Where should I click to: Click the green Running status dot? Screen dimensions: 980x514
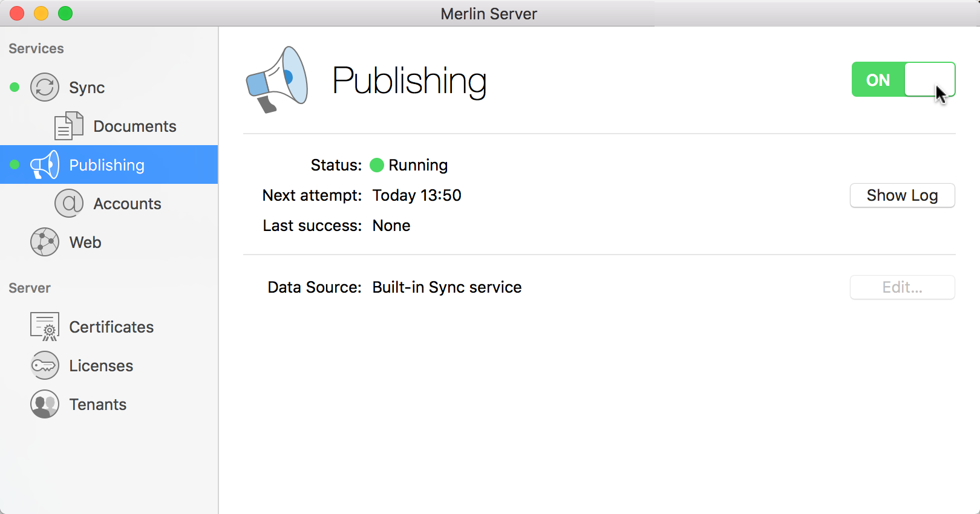(377, 165)
